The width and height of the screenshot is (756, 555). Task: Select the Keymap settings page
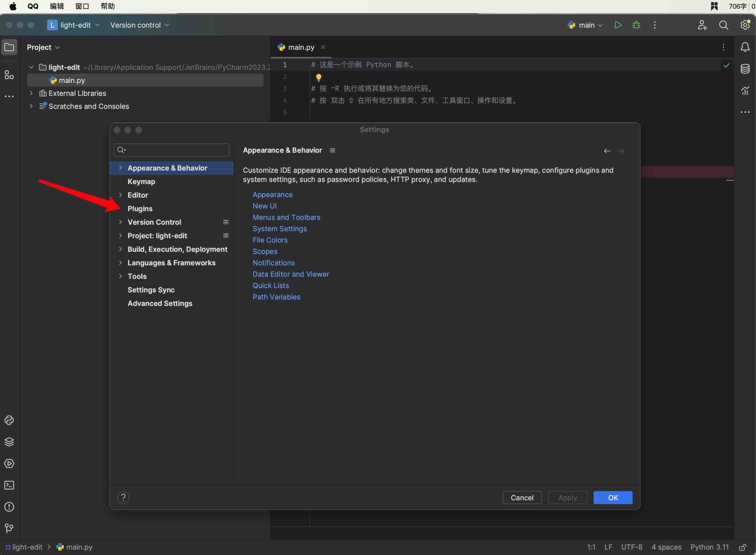[141, 181]
